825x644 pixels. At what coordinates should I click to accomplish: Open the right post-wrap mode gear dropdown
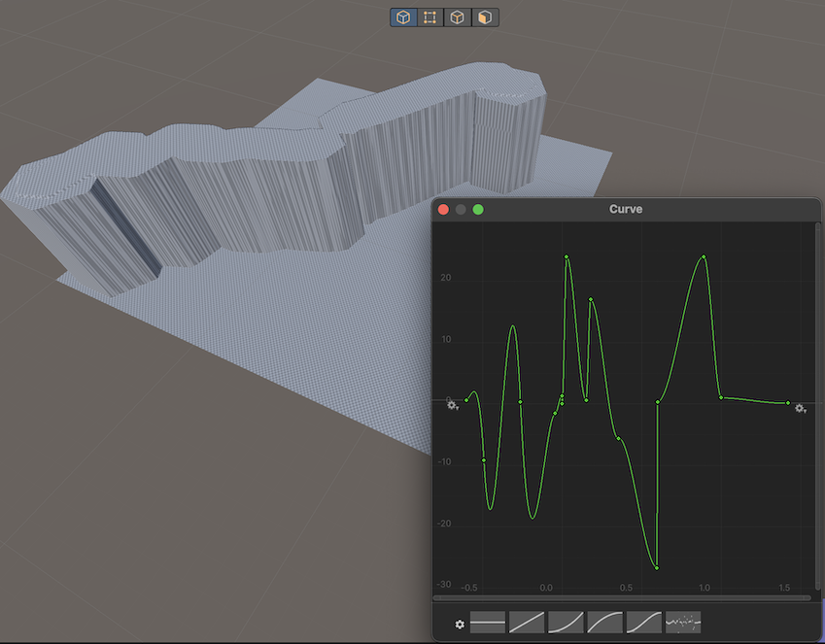(801, 409)
